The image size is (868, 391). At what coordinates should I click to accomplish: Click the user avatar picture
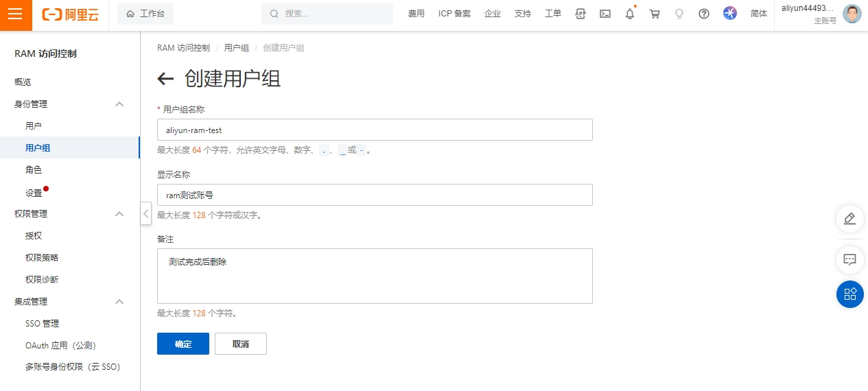[852, 14]
